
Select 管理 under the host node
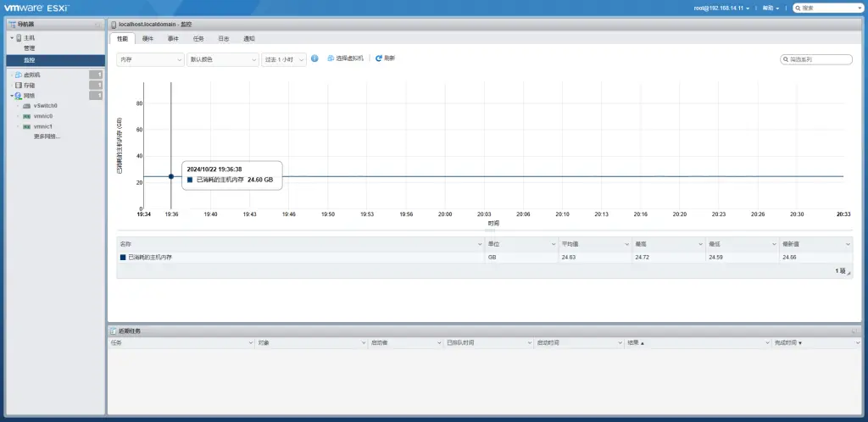[x=30, y=48]
